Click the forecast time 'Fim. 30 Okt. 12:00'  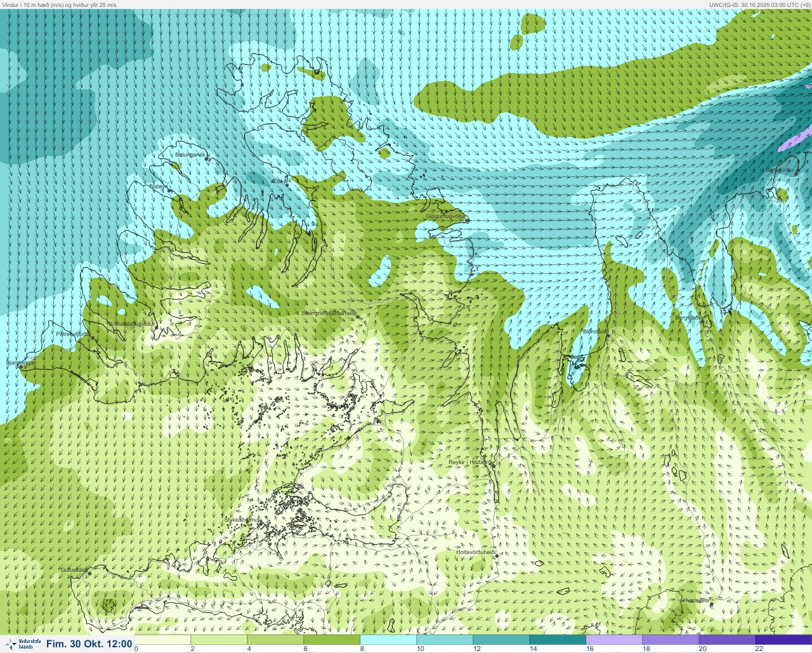89,644
